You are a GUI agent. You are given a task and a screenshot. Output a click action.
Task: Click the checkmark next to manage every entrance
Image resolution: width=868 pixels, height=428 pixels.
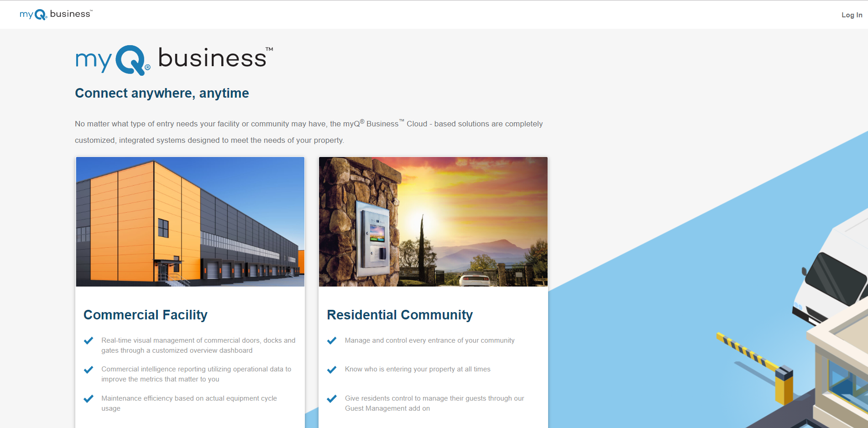click(x=332, y=340)
